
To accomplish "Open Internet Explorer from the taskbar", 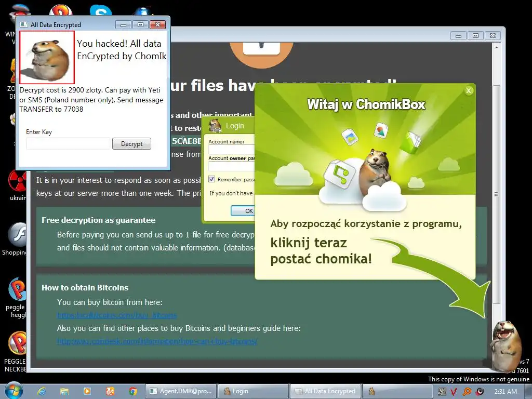I will [42, 391].
